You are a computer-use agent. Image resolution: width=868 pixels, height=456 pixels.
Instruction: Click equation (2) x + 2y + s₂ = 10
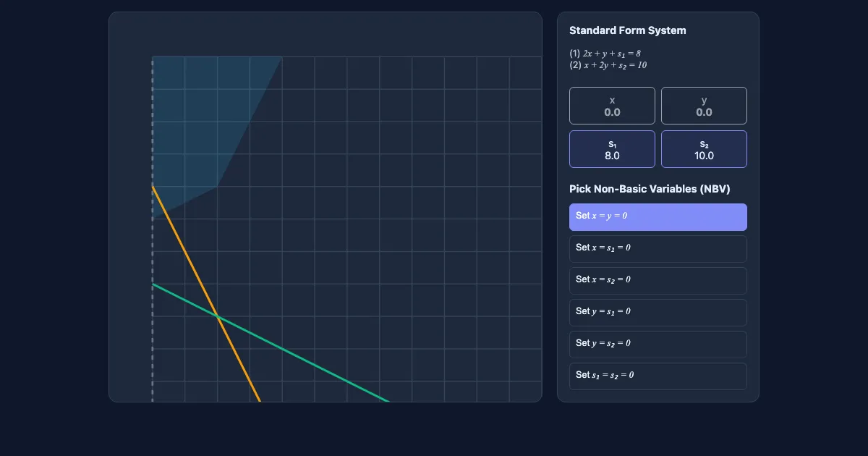tap(608, 65)
